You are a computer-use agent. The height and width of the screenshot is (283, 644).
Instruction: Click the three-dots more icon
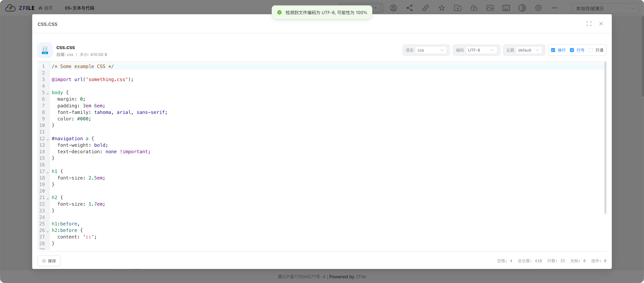[x=554, y=8]
